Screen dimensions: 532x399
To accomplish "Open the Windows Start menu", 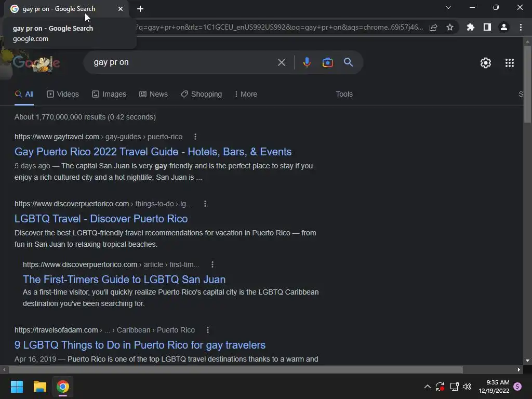I will coord(17,387).
